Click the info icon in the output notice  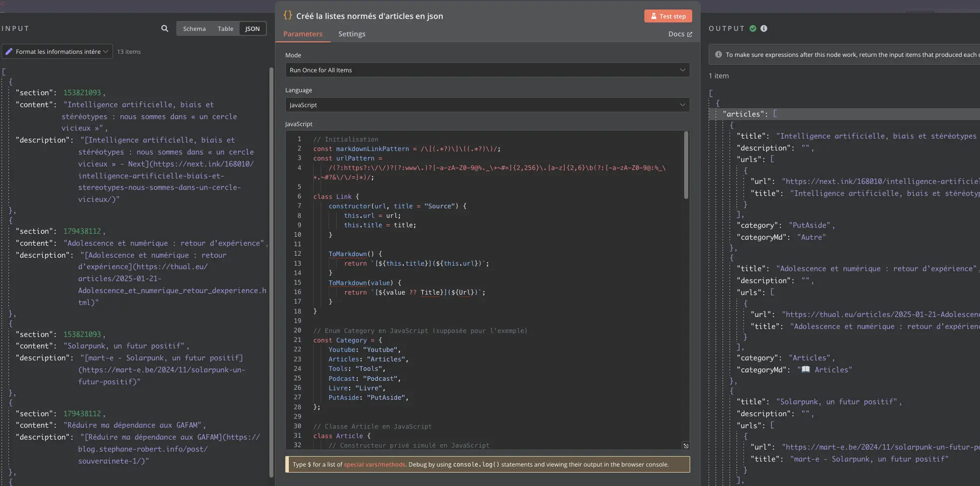click(x=719, y=54)
